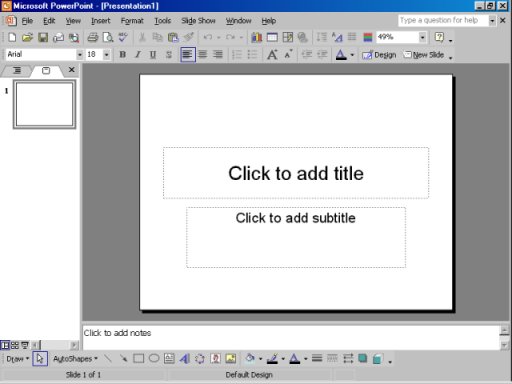Close the slides pane with X
Viewport: 512px width, 384px height.
(x=71, y=70)
